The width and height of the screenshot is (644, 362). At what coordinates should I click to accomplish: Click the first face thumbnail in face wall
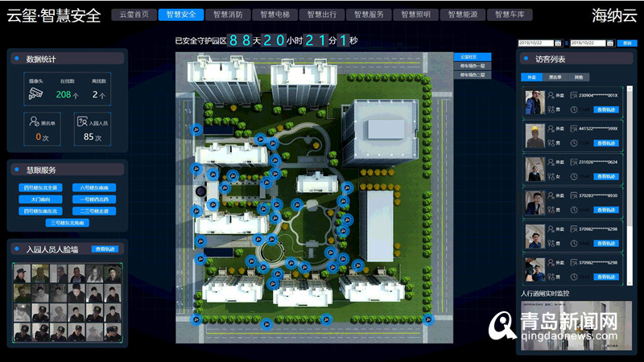pyautogui.click(x=22, y=274)
